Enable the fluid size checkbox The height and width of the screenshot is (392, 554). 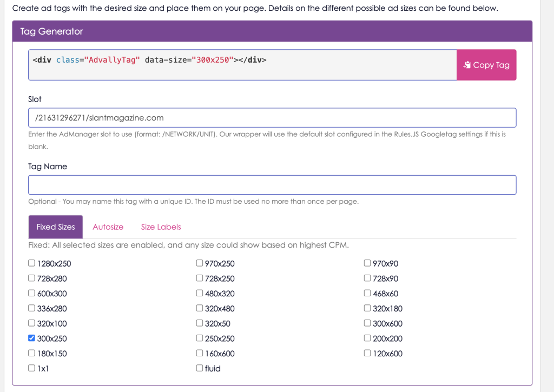(x=199, y=368)
